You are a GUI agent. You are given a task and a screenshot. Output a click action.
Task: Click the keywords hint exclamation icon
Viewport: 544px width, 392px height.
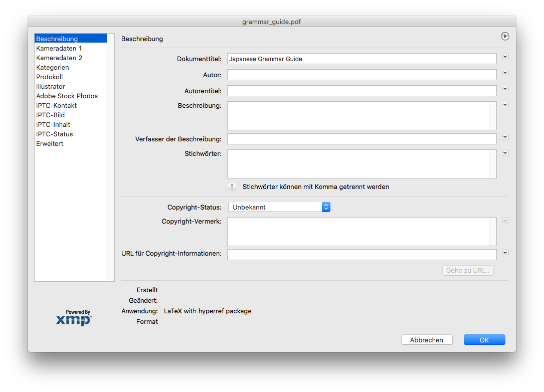232,186
